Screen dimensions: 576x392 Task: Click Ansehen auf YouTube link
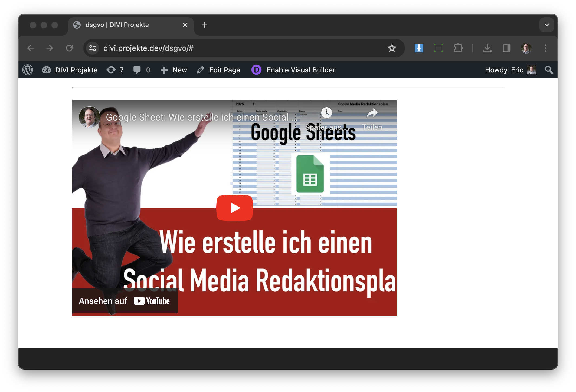point(125,301)
